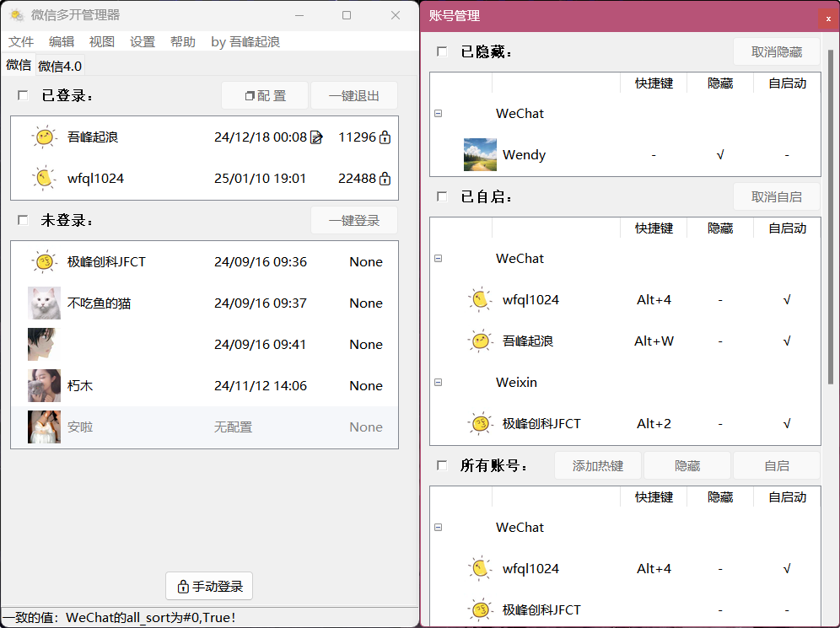Click 自启动 column header in 所有账号 table

787,496
